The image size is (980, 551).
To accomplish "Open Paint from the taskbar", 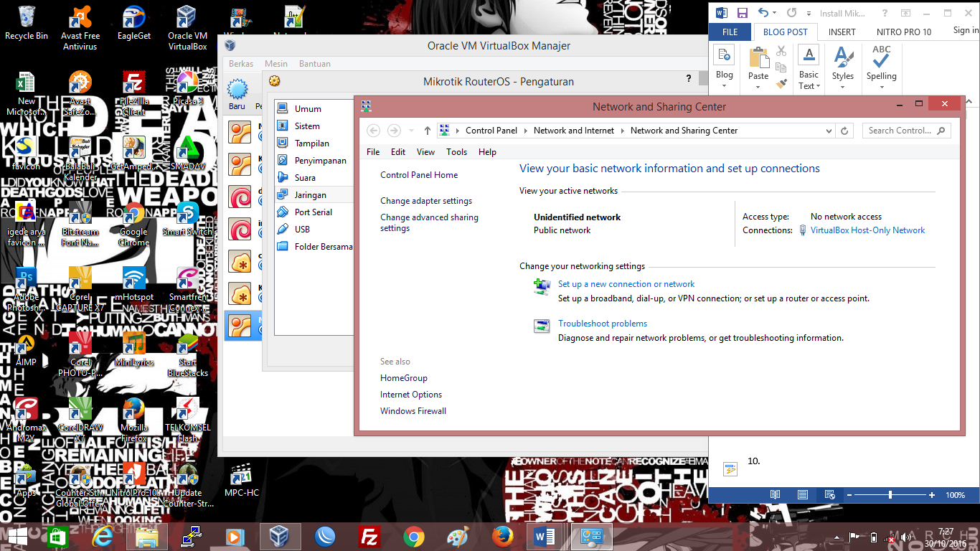I will (458, 537).
